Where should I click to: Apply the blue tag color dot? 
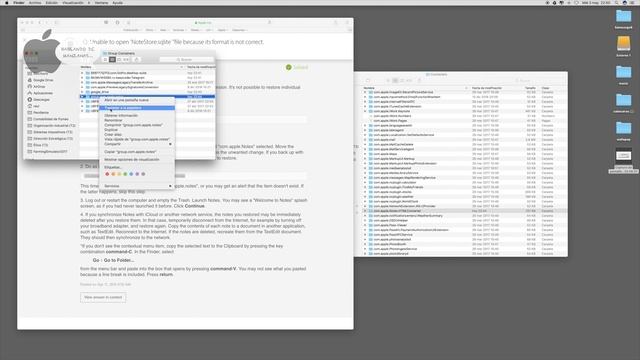pyautogui.click(x=131, y=174)
